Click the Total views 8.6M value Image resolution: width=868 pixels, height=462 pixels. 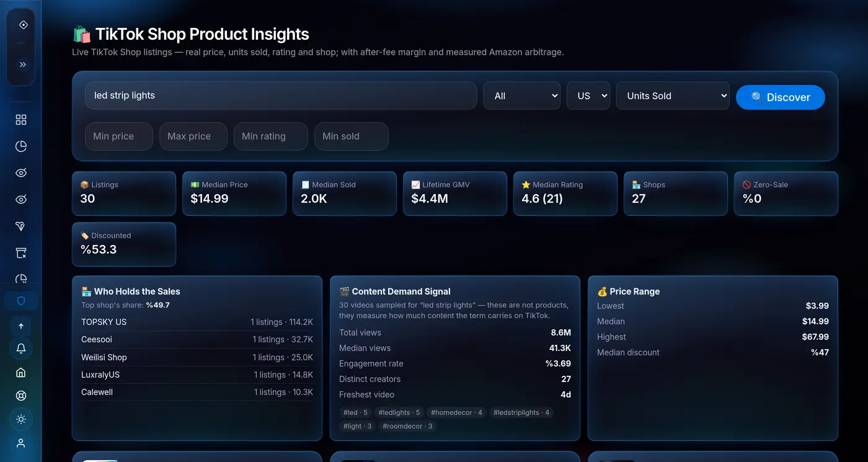tap(560, 332)
